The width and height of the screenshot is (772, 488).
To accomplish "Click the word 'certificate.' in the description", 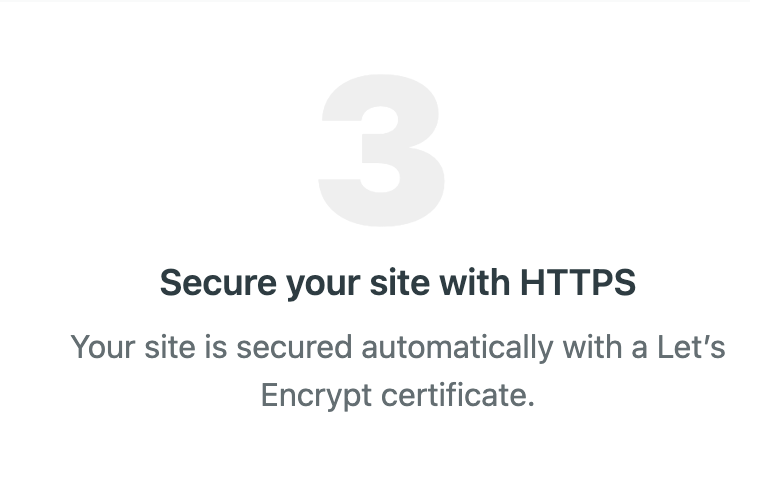I will click(x=458, y=395).
